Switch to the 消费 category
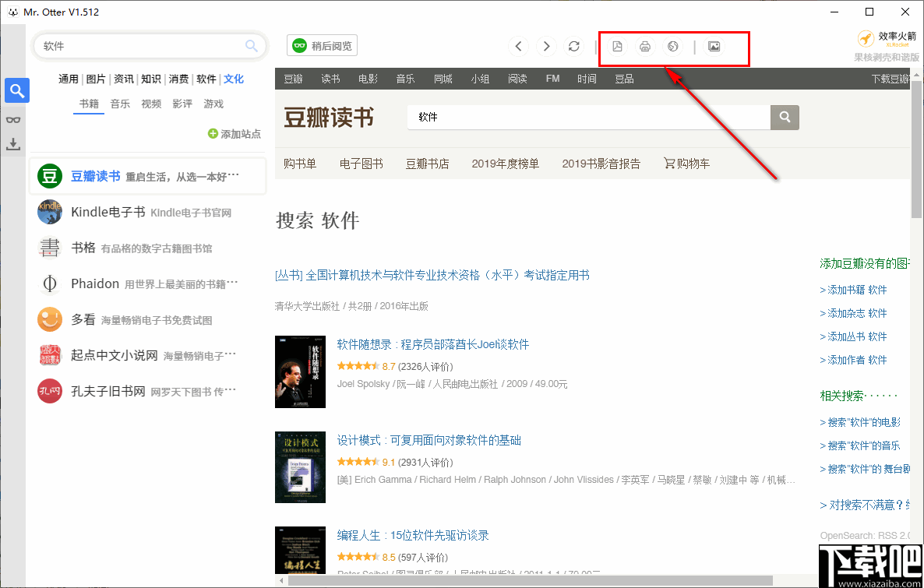The width and height of the screenshot is (924, 588). coord(178,79)
